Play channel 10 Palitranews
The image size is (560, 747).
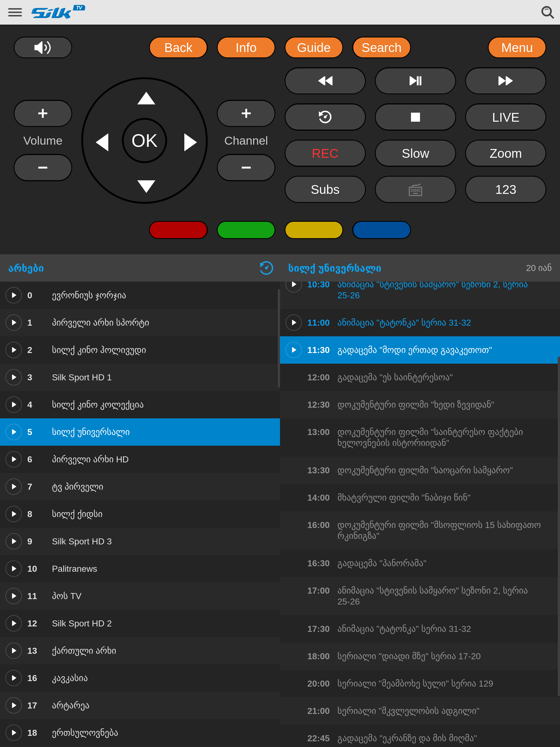(14, 569)
